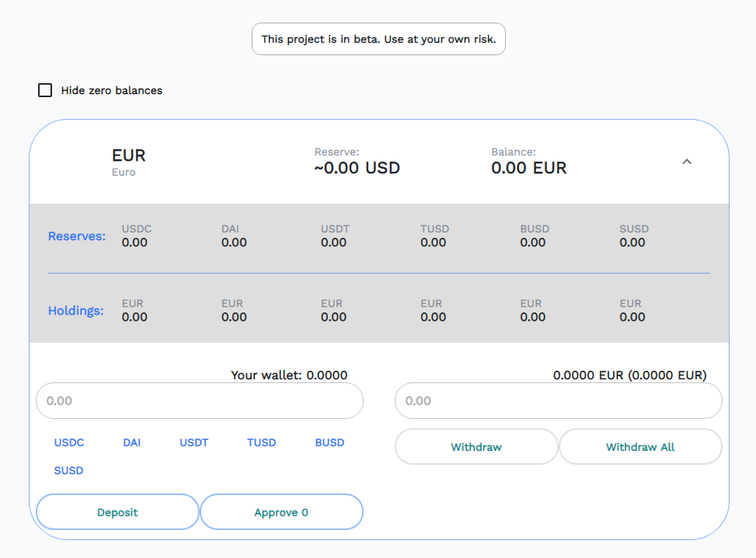Click the Your wallet balance text
Viewport: 756px width, 558px height.
(x=289, y=375)
